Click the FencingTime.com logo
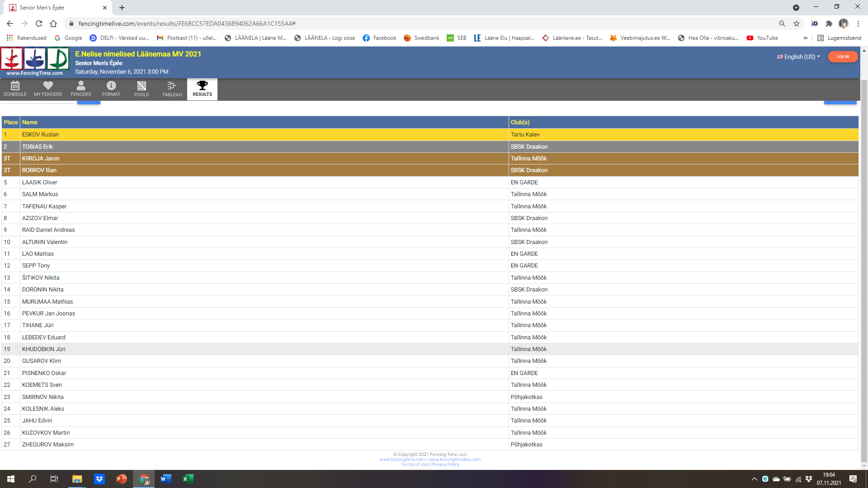 click(35, 61)
